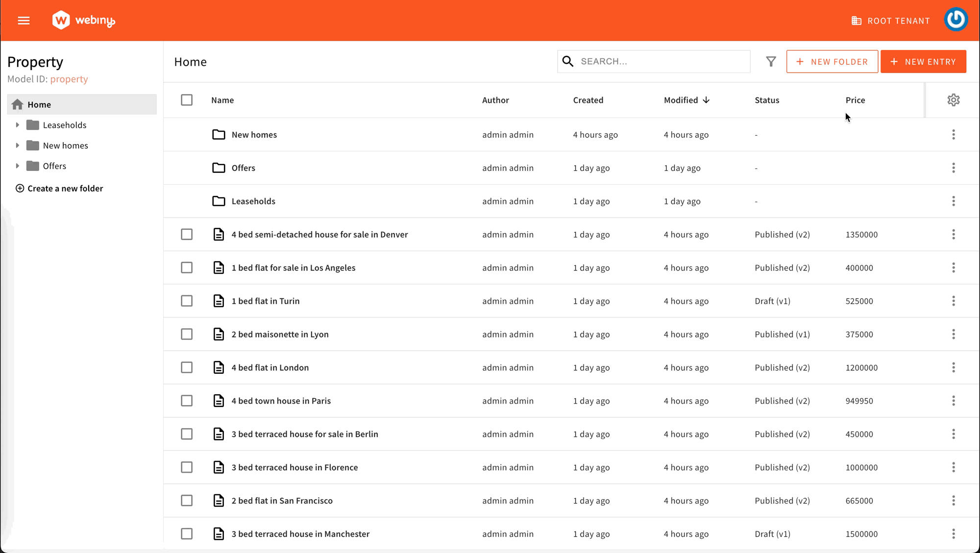The width and height of the screenshot is (980, 553).
Task: Click the three-dot menu for 1 bed flat in Turin
Action: click(x=954, y=301)
